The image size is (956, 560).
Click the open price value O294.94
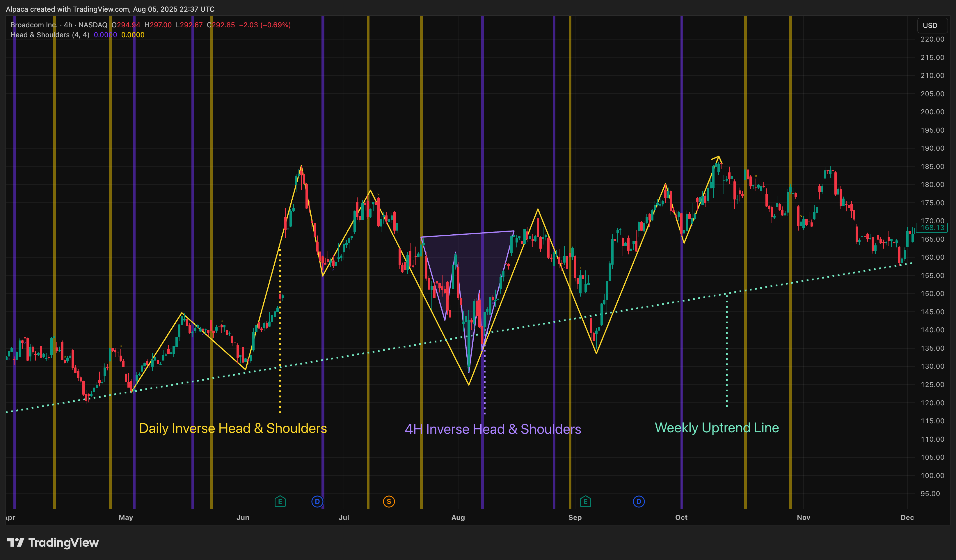tap(126, 25)
